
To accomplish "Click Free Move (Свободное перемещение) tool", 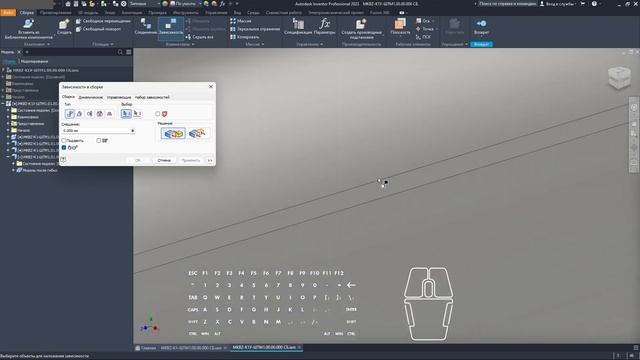I will [x=103, y=21].
